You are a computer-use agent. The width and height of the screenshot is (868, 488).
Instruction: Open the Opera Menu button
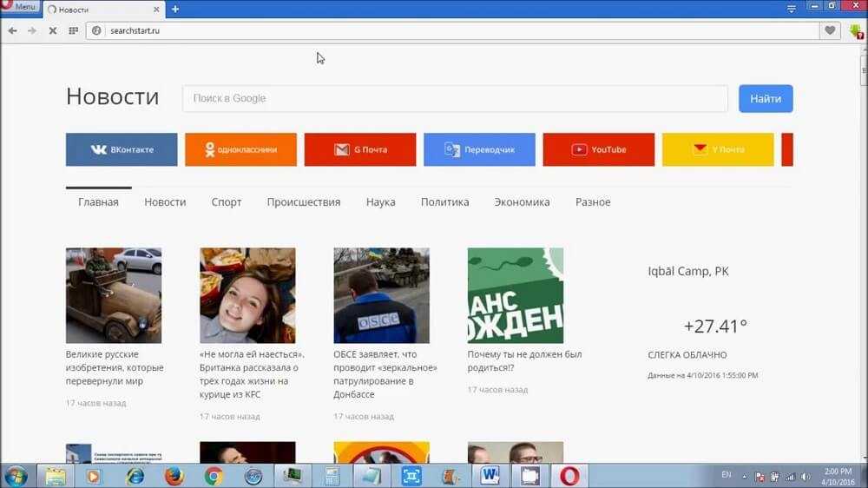click(x=19, y=7)
